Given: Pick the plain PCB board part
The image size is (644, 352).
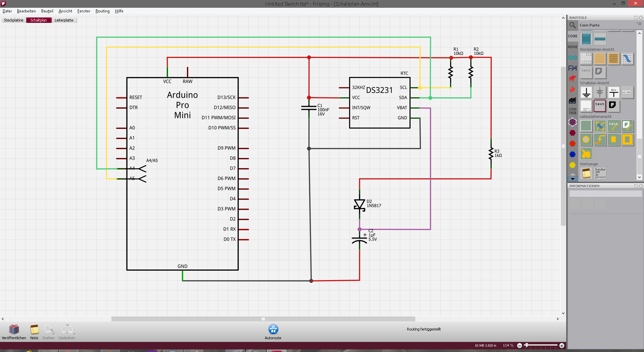Looking at the screenshot, I should pos(586,126).
